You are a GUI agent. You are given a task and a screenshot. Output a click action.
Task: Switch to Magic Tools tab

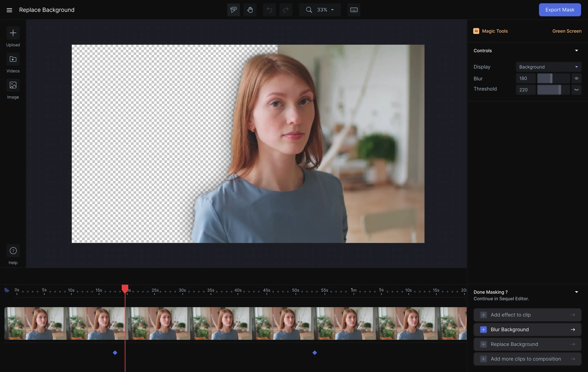click(491, 31)
